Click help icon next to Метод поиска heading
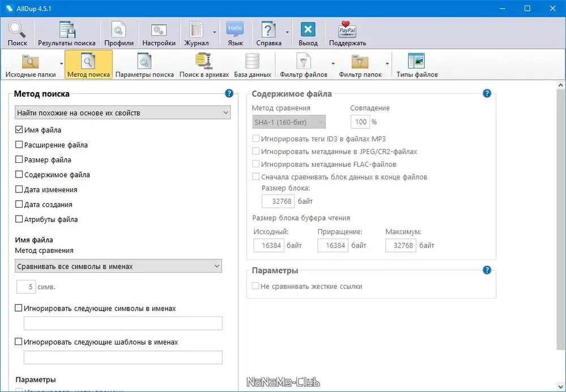This screenshot has width=566, height=392. point(229,94)
